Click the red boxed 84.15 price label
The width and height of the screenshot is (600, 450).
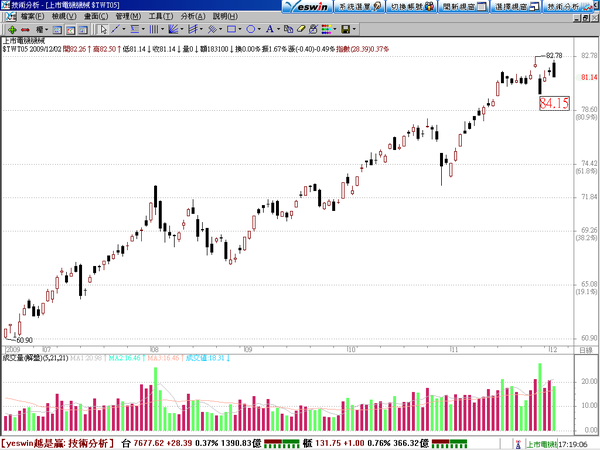click(554, 103)
